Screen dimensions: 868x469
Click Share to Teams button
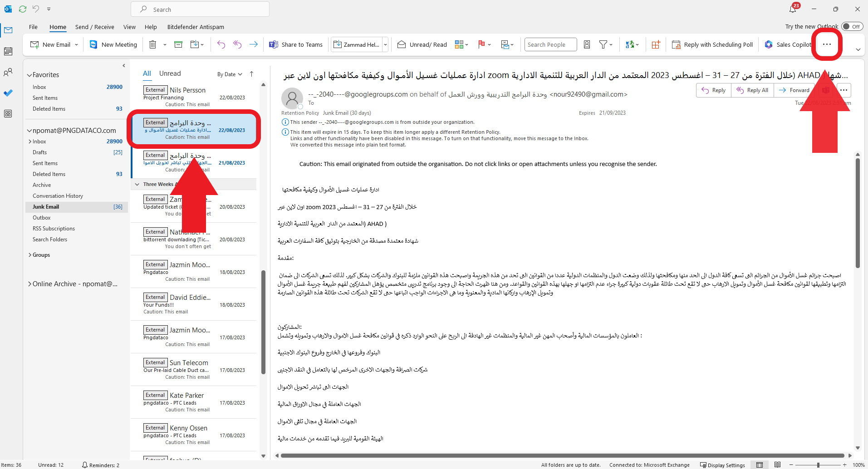[x=296, y=44]
